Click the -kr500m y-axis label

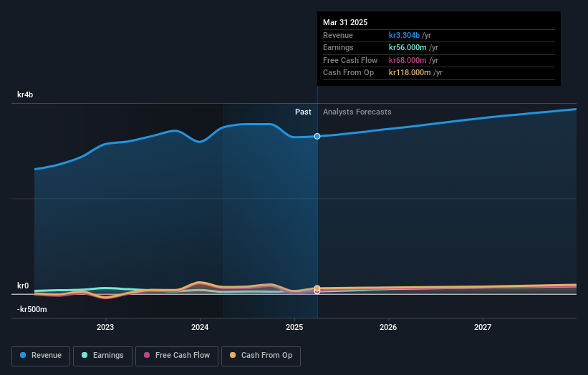pyautogui.click(x=32, y=309)
